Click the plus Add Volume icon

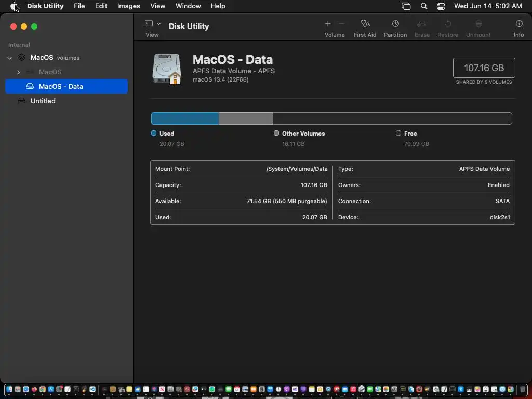328,24
